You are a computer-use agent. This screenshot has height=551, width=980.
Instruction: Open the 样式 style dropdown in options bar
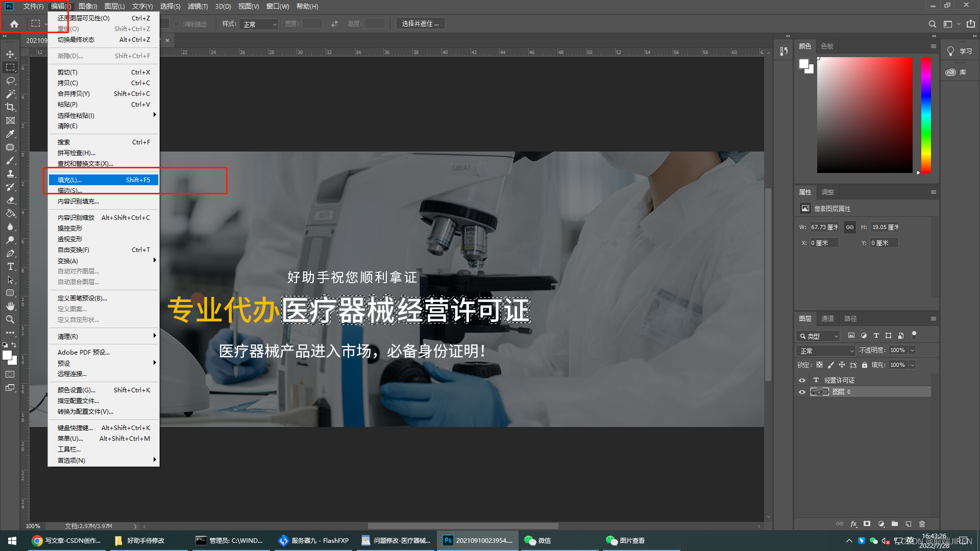pos(259,24)
